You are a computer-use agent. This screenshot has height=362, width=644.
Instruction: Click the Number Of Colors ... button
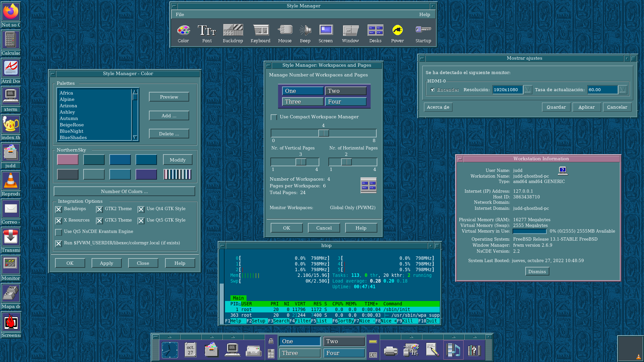[124, 191]
